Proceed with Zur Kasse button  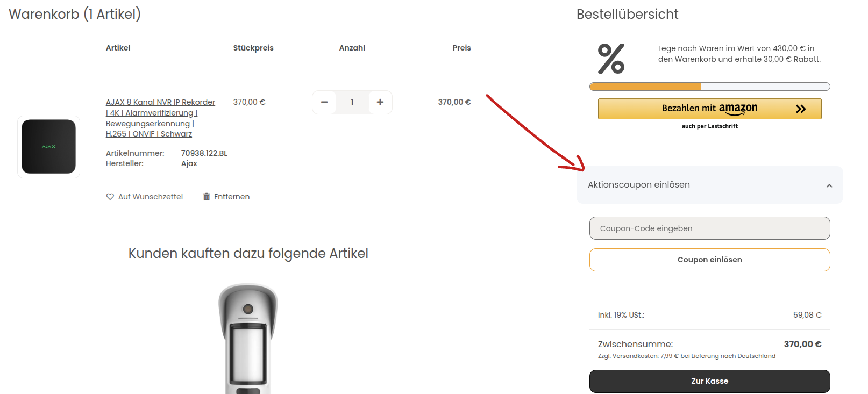click(x=710, y=381)
